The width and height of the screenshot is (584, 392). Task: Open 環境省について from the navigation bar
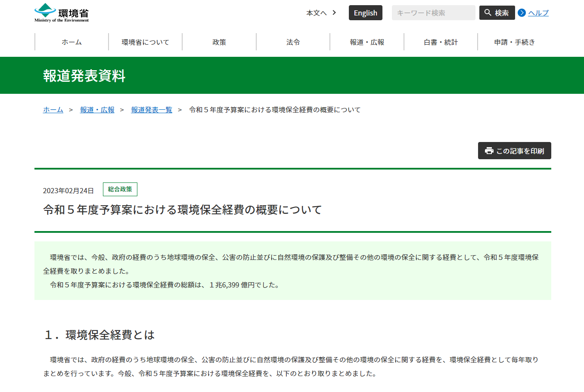pyautogui.click(x=145, y=42)
